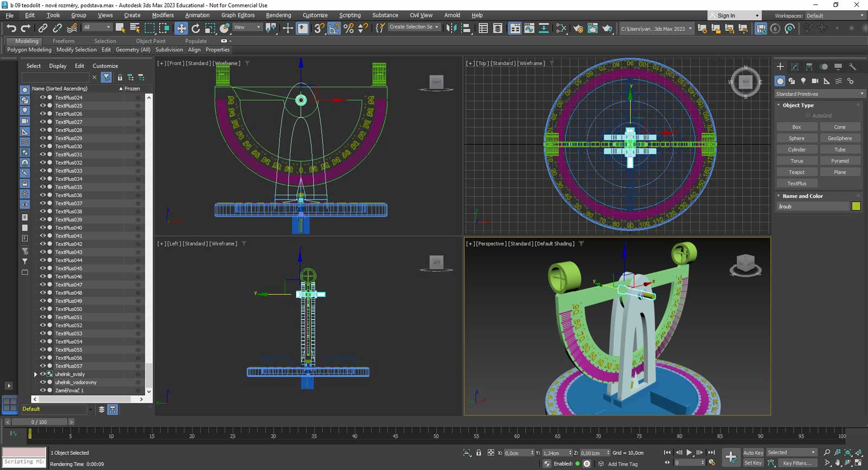Viewport: 868px width, 470px height.
Task: Toggle visibility of uhelnik_vodorovny
Action: [42, 382]
